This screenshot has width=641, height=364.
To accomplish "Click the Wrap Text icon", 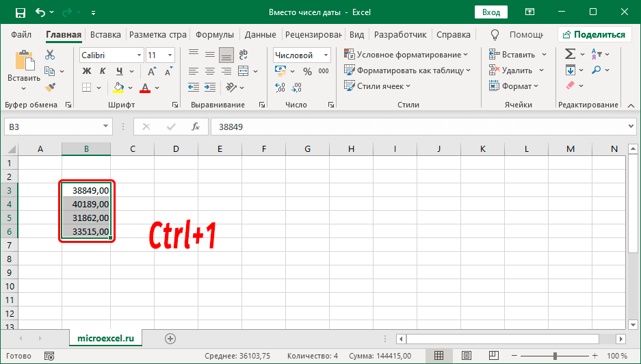I will click(x=243, y=55).
